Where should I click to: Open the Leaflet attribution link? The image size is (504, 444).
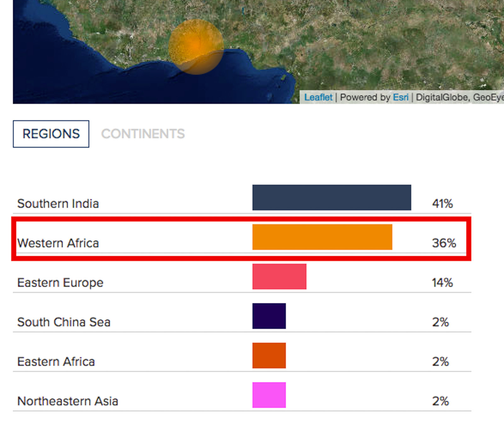318,97
